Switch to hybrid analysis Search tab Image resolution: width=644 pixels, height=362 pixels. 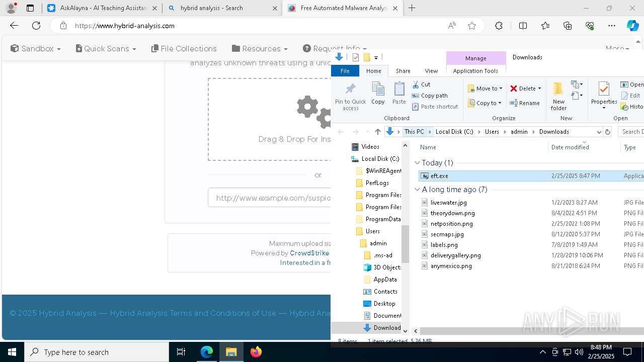(x=222, y=8)
